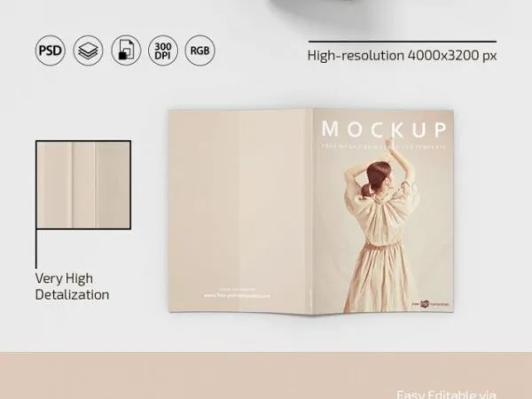Click the small logo on the front cover bottom

(x=430, y=304)
